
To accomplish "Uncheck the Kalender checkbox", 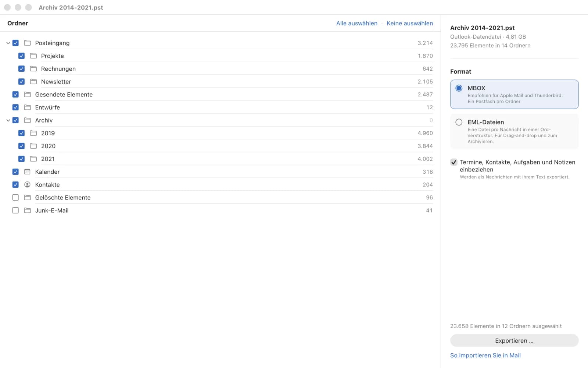I will pos(15,172).
